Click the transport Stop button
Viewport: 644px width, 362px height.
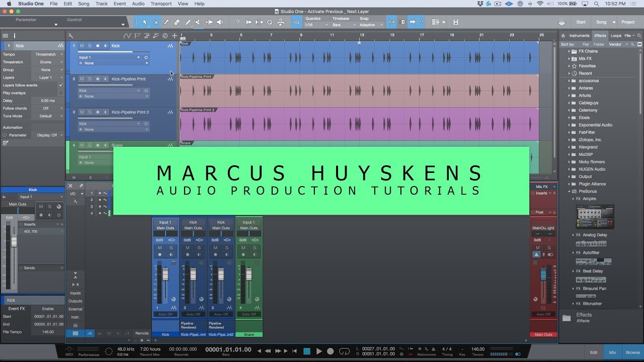306,351
